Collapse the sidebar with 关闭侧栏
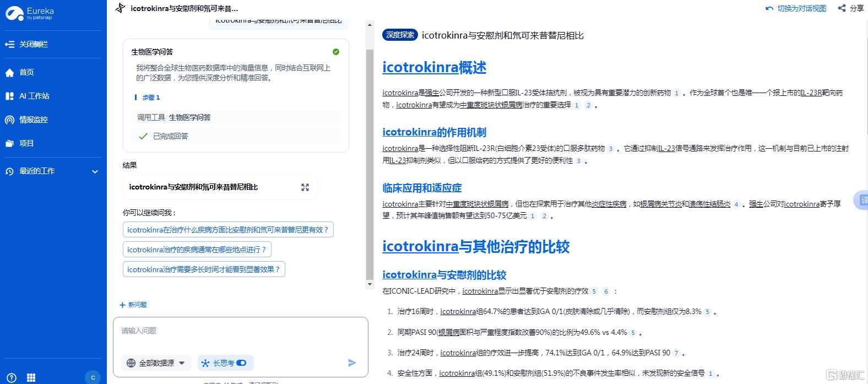Viewport: 868px width, 384px height. click(28, 44)
